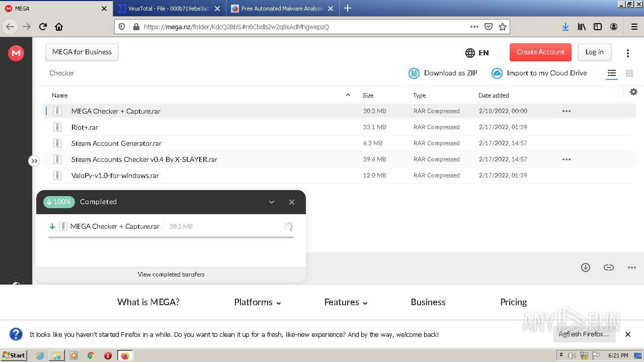Click View completed transfers link
644x362 pixels.
171,274
